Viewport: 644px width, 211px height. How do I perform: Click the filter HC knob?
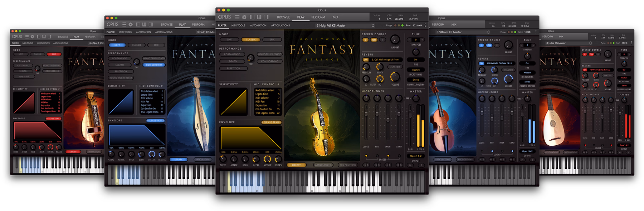pos(380,79)
